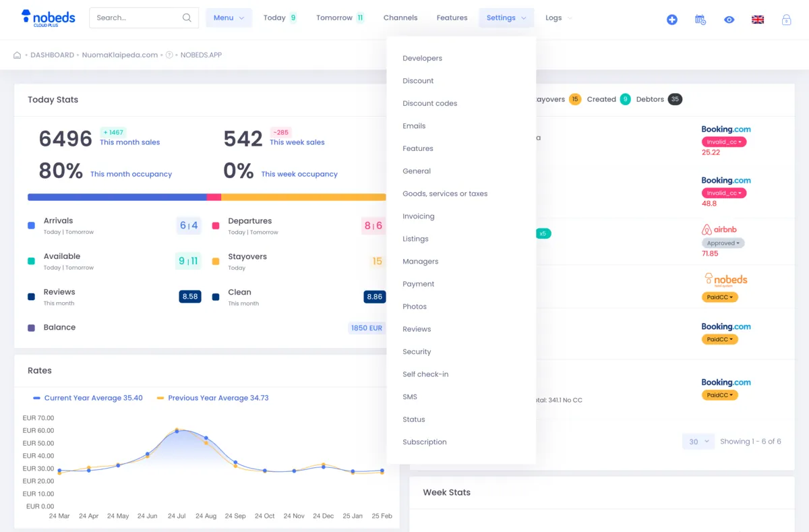Click the eye preview icon
The width and height of the screenshot is (809, 532).
[x=729, y=20]
